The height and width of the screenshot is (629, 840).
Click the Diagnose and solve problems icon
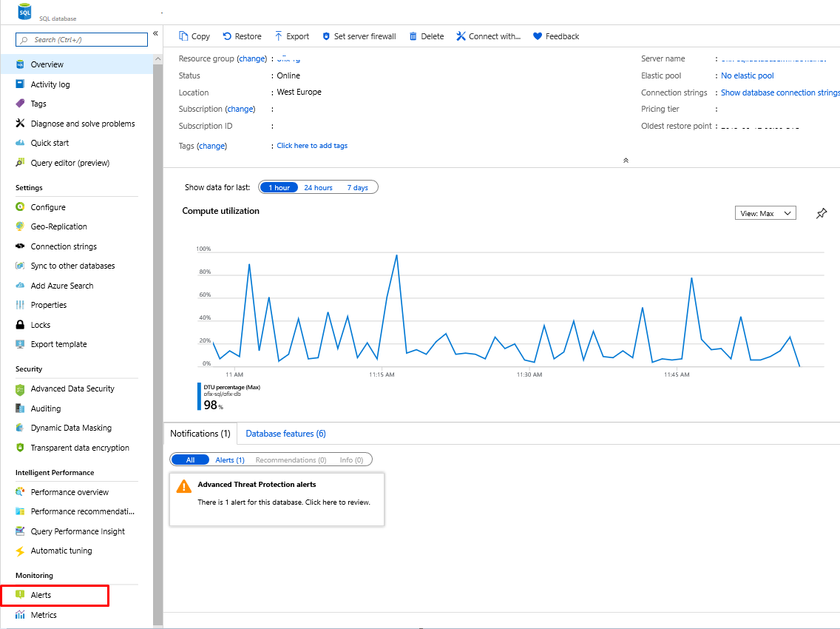point(20,124)
